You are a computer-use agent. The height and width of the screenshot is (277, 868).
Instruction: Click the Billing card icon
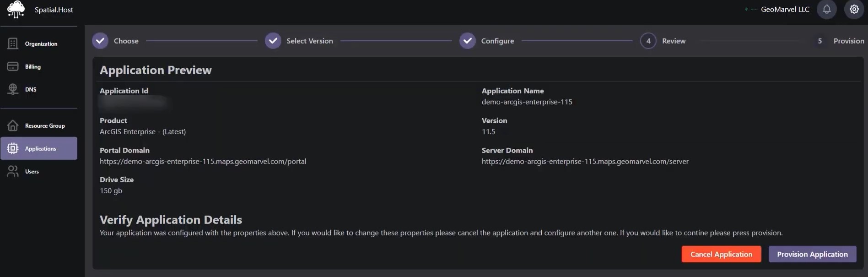[x=13, y=66]
